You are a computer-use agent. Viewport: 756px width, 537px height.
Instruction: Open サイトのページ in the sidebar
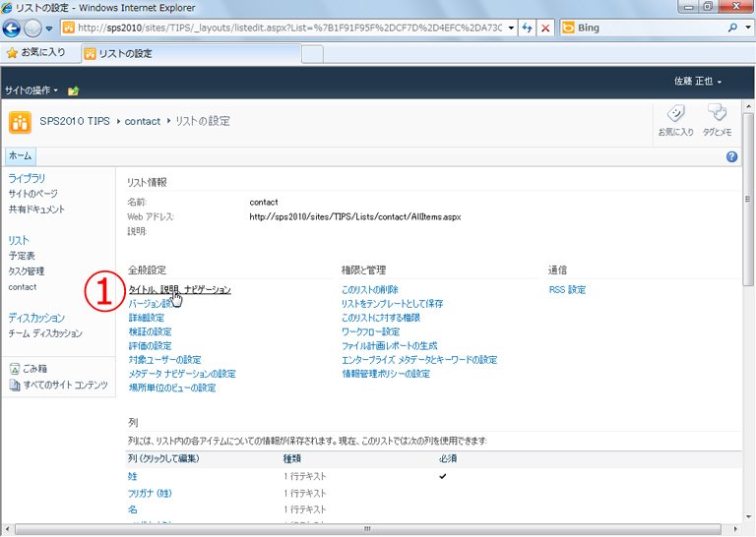coord(32,194)
